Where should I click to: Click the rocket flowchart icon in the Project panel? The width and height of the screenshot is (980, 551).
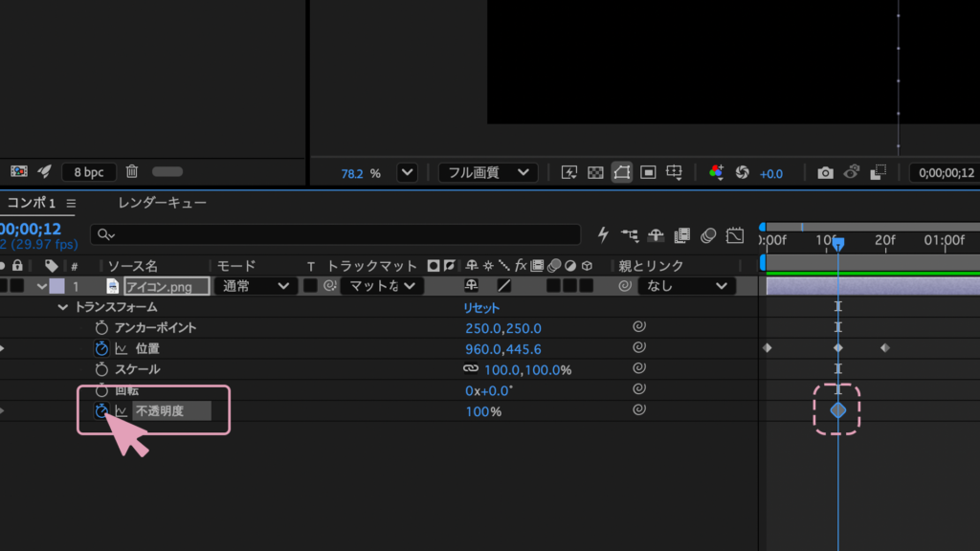click(x=44, y=171)
